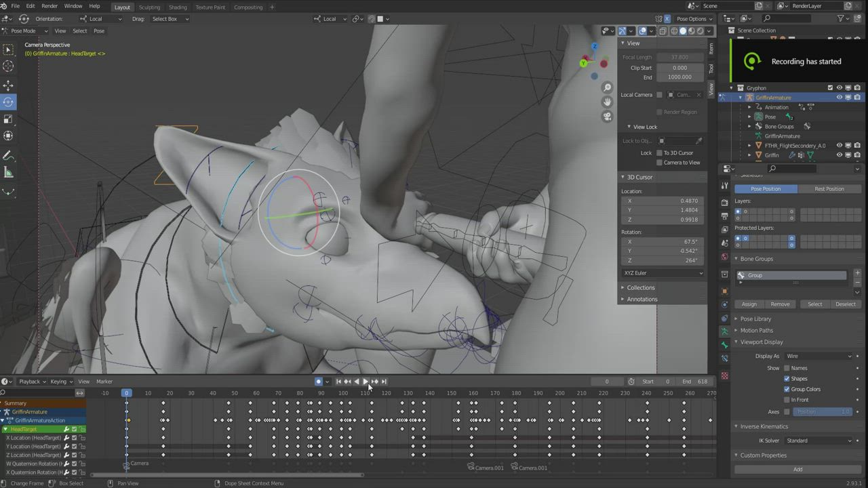
Task: Select the Measure tool
Action: (8, 173)
